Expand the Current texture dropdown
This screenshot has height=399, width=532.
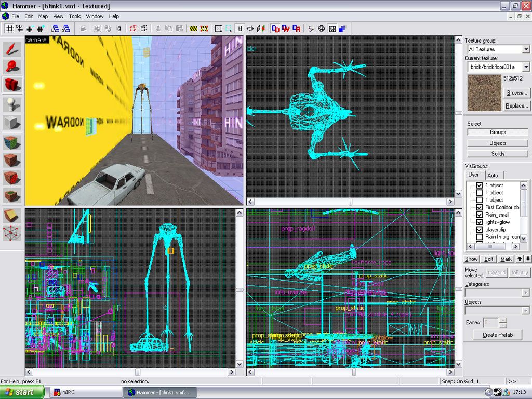coord(526,67)
